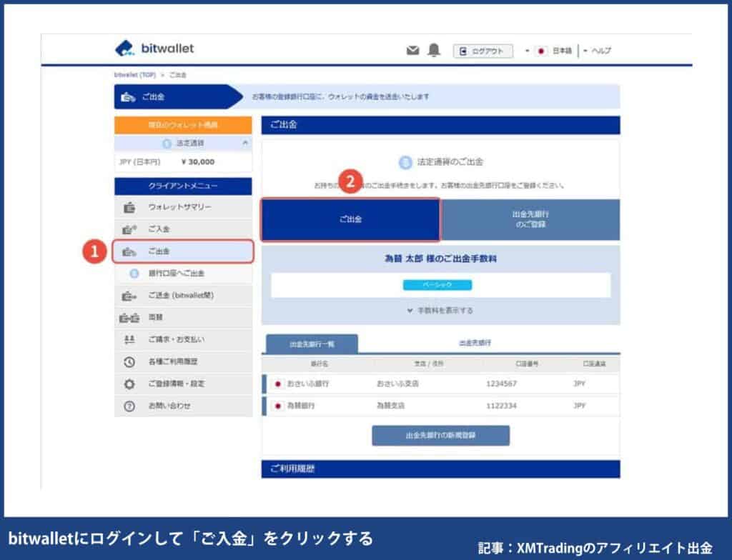This screenshot has height=560, width=732.
Task: Click the 為替支店 branch cell
Action: point(390,406)
